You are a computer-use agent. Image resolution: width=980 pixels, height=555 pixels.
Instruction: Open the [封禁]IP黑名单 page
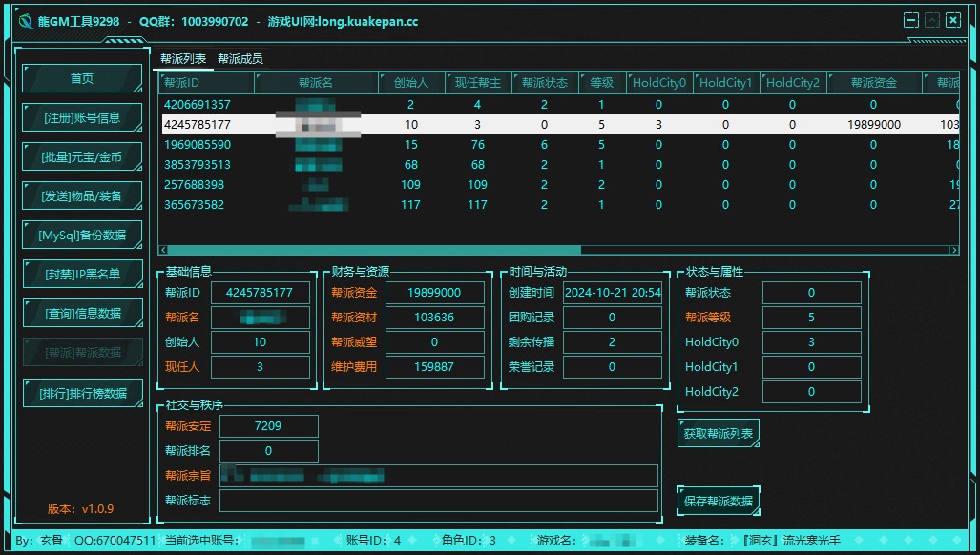pos(82,274)
